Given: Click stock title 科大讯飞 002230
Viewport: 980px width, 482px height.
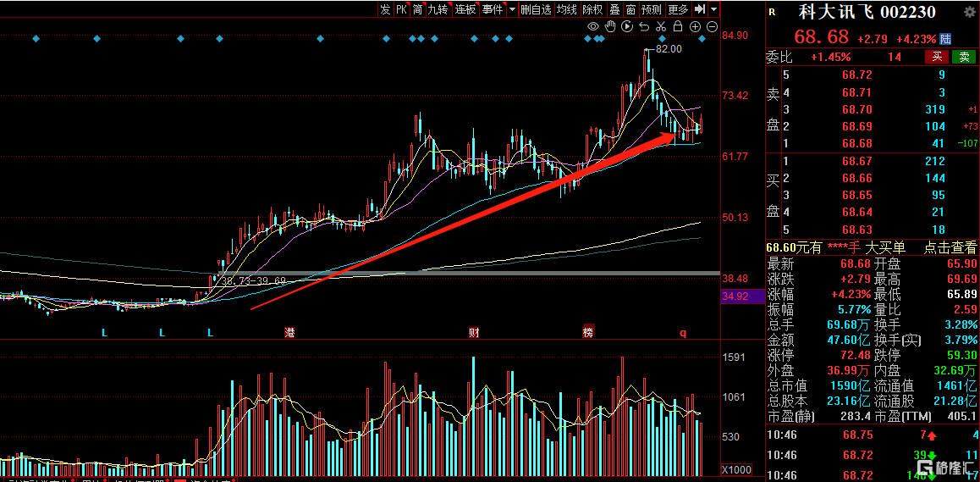Looking at the screenshot, I should point(867,12).
